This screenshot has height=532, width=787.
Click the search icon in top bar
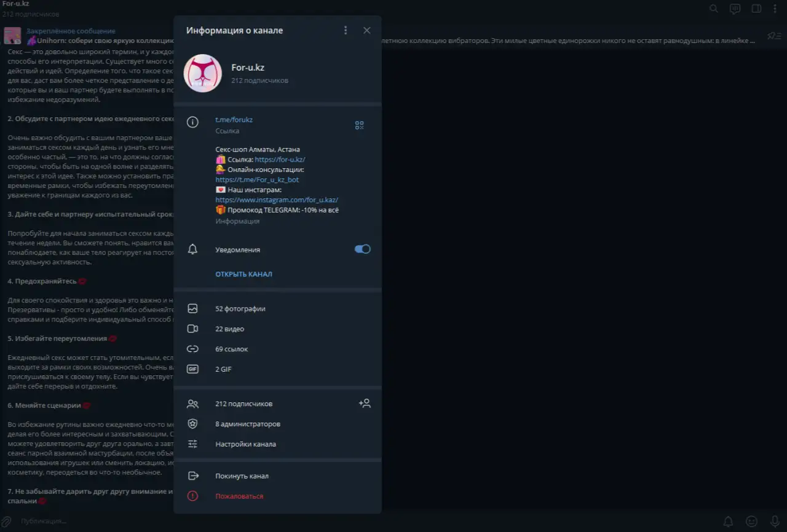[x=714, y=9]
